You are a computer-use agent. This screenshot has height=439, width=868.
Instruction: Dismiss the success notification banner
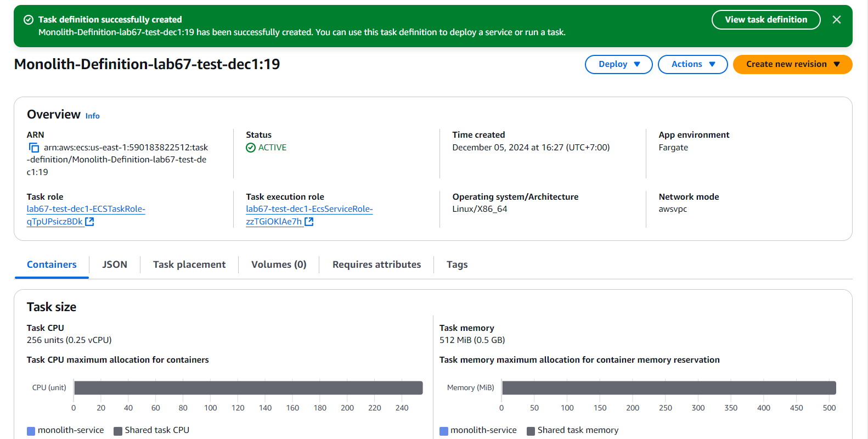coord(837,20)
